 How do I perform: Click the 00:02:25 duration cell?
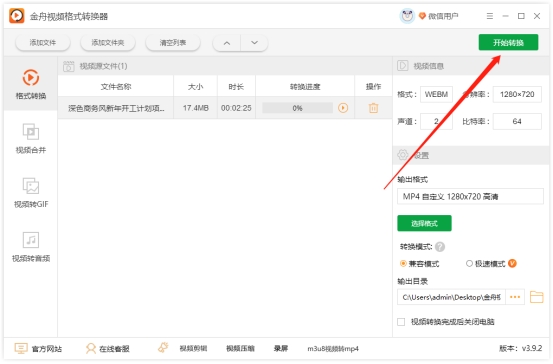[x=236, y=108]
